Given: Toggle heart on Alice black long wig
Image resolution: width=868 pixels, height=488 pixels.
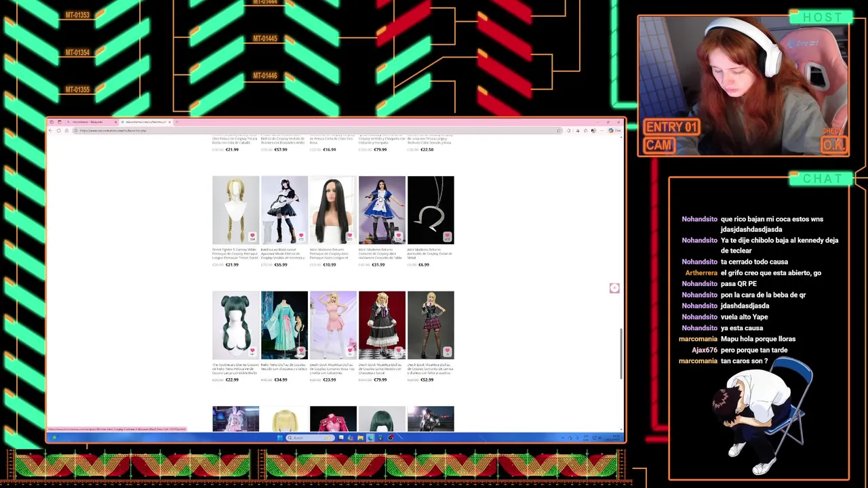Looking at the screenshot, I should click(x=350, y=236).
